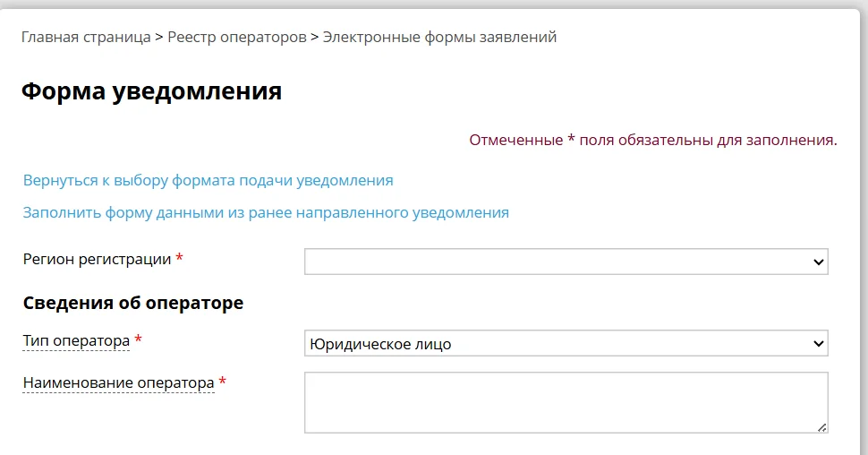Click the Форма уведомления page heading
Screen dimensions: 868x455
152,90
